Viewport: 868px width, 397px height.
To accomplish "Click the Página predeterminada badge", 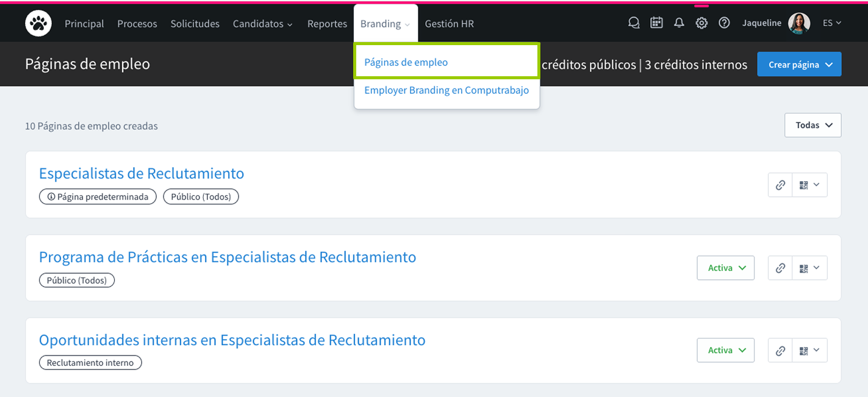I will click(98, 196).
